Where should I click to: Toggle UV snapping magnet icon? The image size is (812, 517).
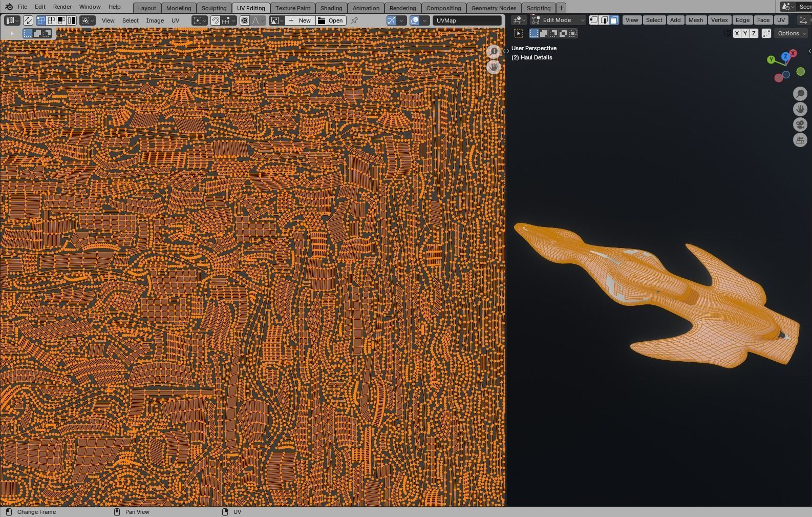point(216,20)
